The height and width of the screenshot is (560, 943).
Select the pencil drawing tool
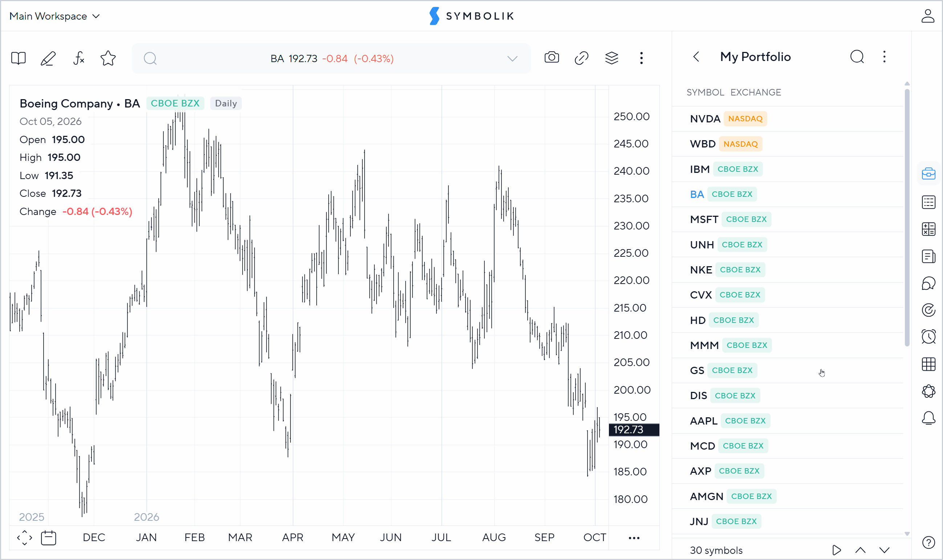[x=48, y=58]
